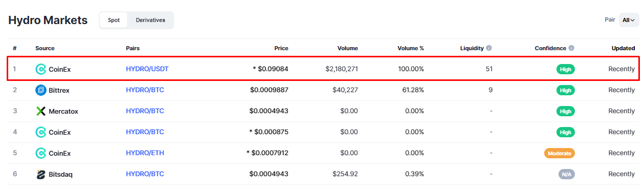
Task: Sort by the Volume % column header
Action: [411, 48]
